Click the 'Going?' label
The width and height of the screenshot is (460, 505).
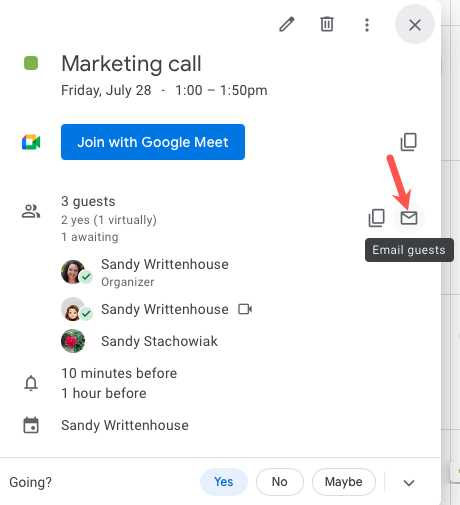31,482
